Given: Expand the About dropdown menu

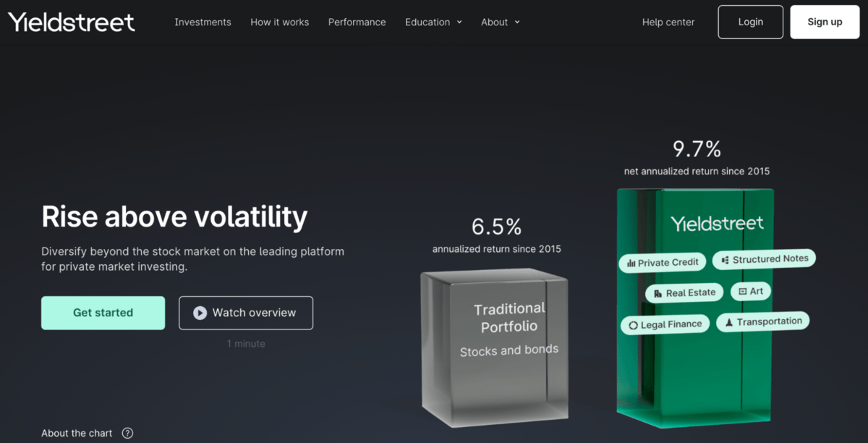Looking at the screenshot, I should point(500,22).
